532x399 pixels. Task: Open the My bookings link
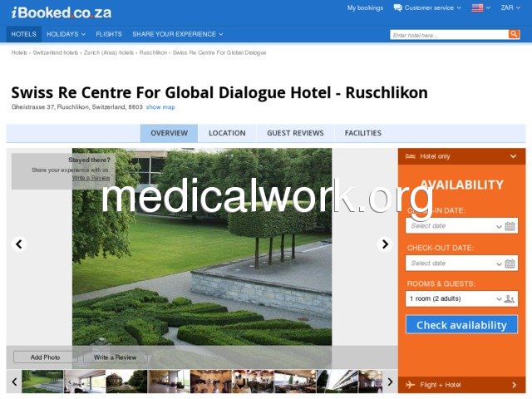point(365,7)
